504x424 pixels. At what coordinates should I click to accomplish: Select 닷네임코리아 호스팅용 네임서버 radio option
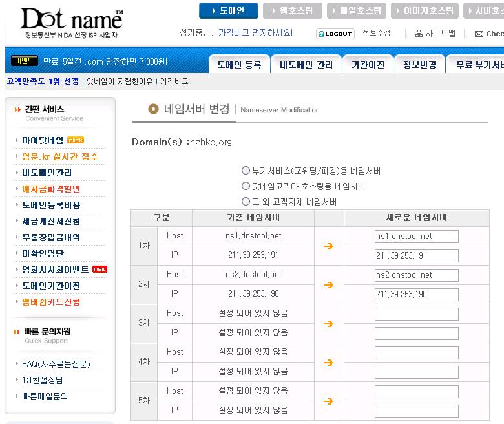[x=246, y=187]
